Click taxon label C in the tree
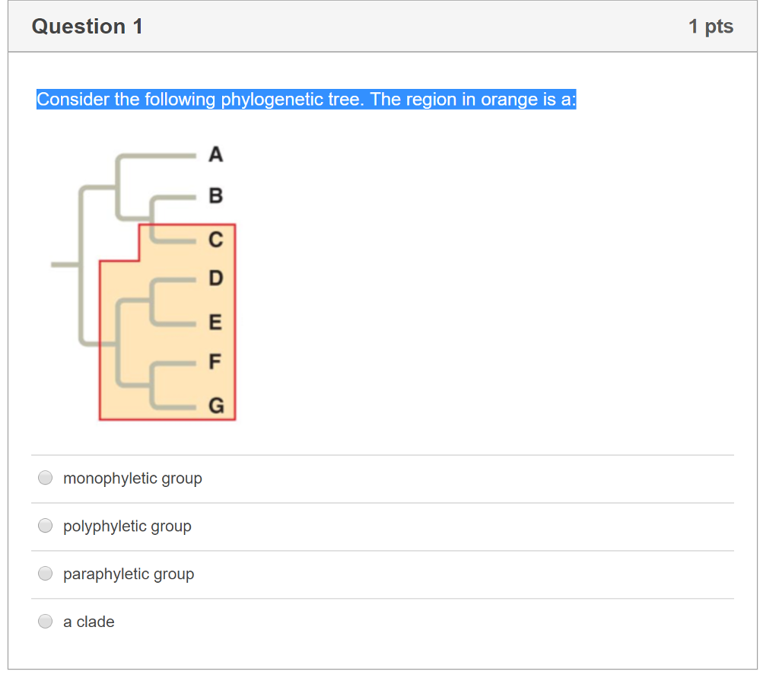Viewport: 779px width, 700px height. (x=216, y=240)
